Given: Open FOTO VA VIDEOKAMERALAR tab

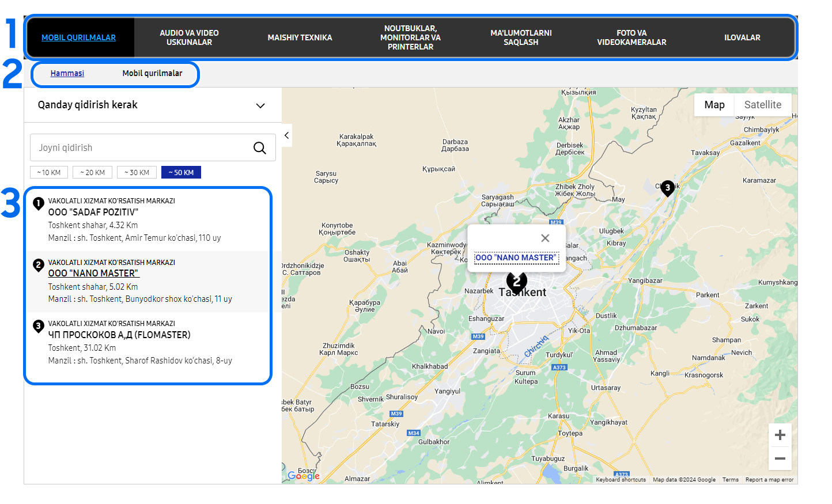Looking at the screenshot, I should click(x=632, y=37).
